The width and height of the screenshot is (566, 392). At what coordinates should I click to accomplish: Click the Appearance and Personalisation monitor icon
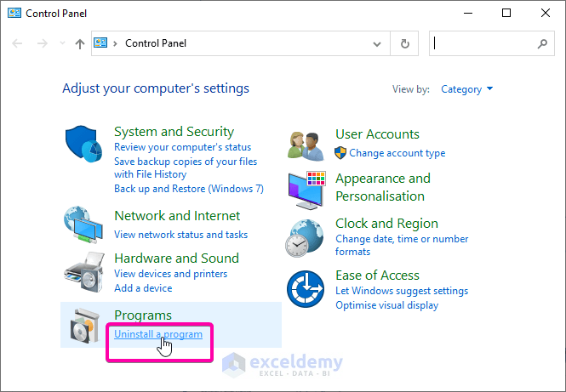pyautogui.click(x=306, y=188)
